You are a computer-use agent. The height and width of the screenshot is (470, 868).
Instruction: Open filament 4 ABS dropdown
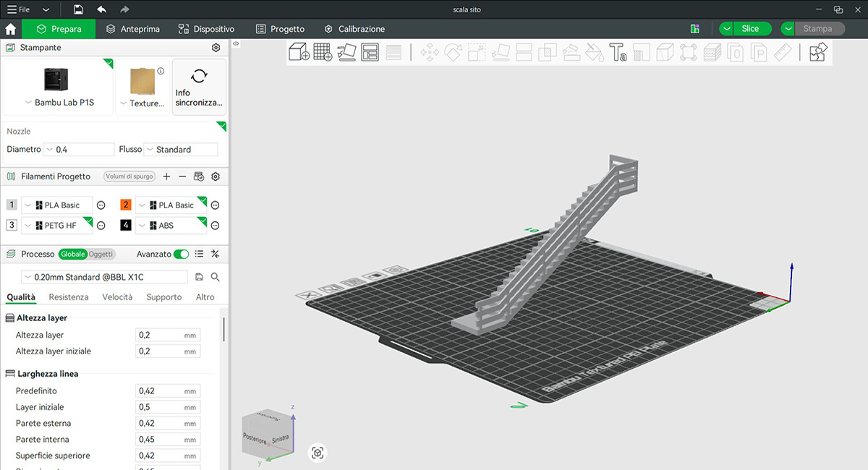click(x=171, y=226)
